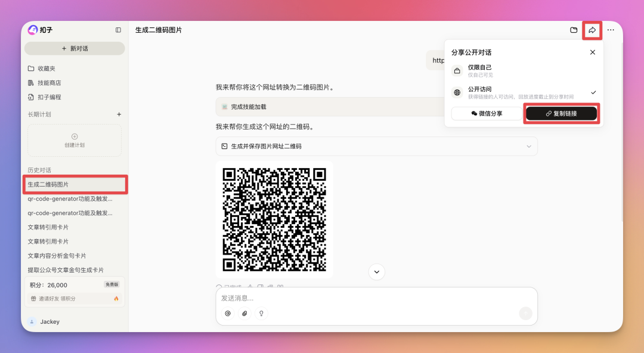Select history item 生成二维码图片
This screenshot has width=644, height=353.
point(76,184)
